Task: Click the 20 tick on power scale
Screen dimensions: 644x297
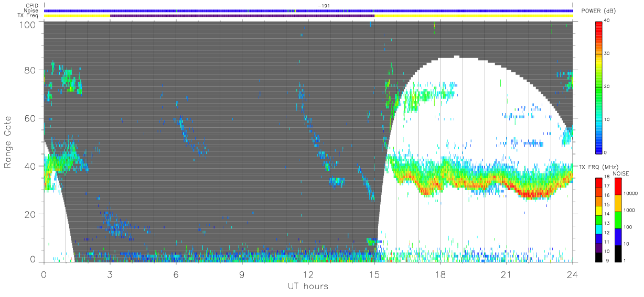Action: coord(607,86)
